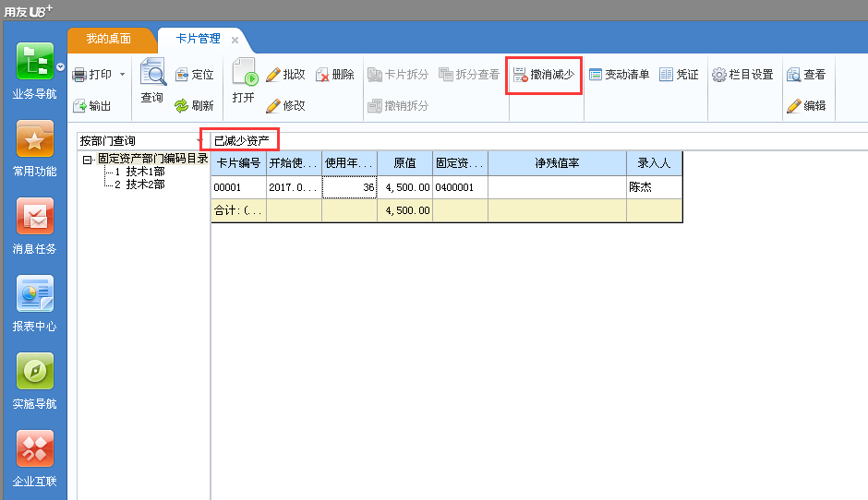Viewport: 868px width, 500px height.
Task: Select card number cell 00001
Action: pyautogui.click(x=238, y=187)
